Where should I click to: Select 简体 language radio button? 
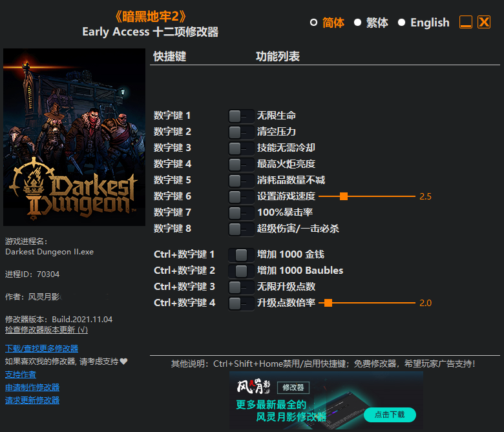pyautogui.click(x=314, y=23)
